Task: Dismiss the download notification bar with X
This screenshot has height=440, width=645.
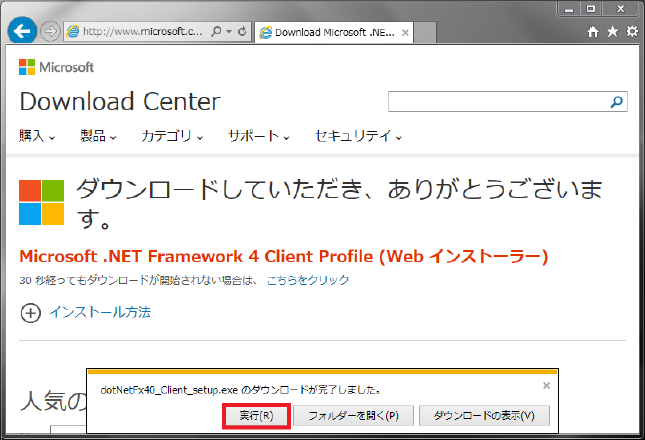Action: pos(546,385)
